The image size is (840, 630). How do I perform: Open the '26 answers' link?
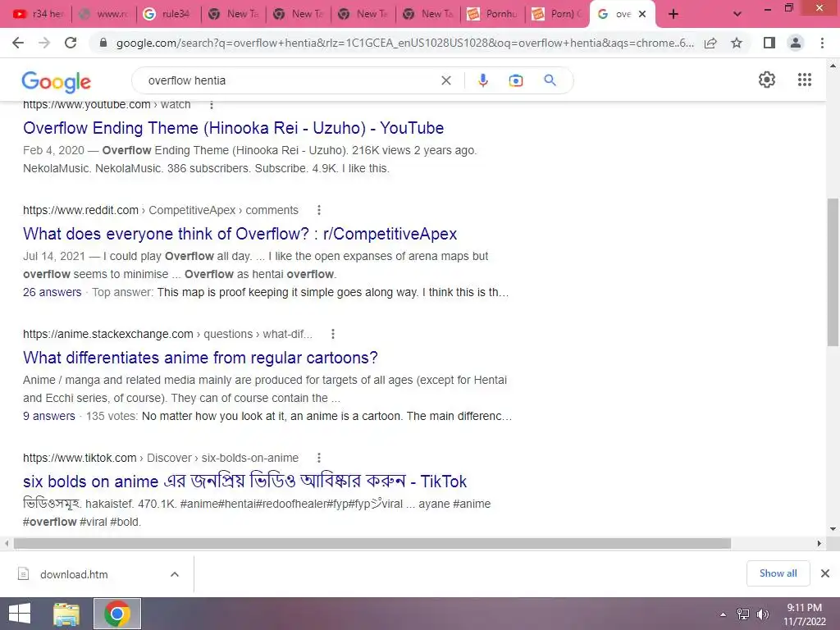(x=52, y=292)
